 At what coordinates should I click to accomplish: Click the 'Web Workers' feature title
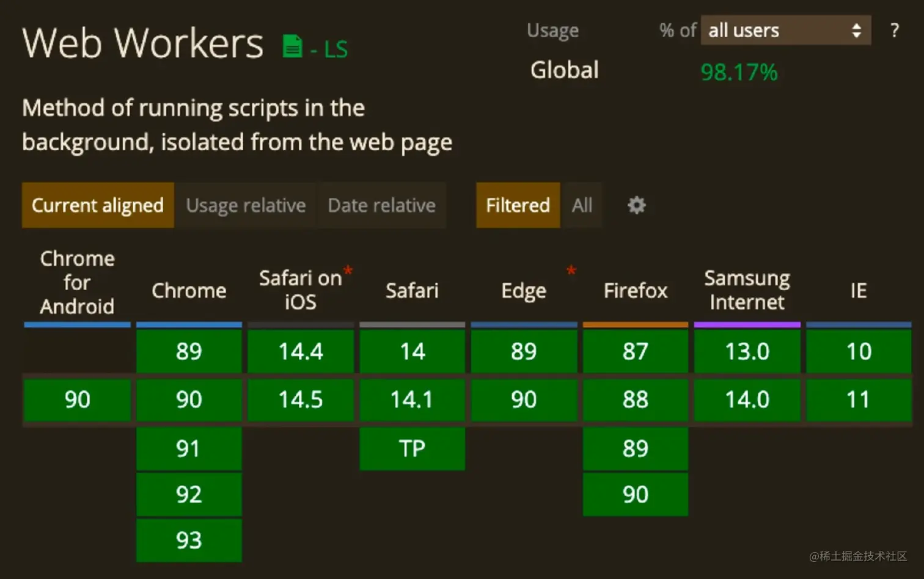tap(141, 43)
